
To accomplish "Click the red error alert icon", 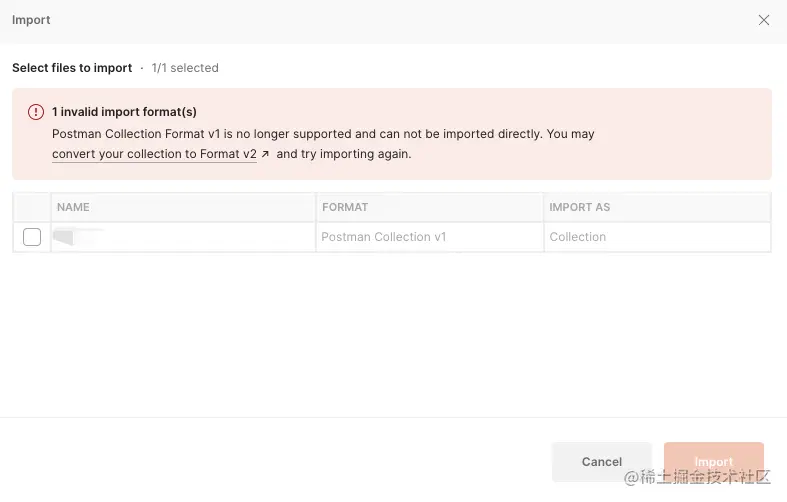I will click(36, 112).
